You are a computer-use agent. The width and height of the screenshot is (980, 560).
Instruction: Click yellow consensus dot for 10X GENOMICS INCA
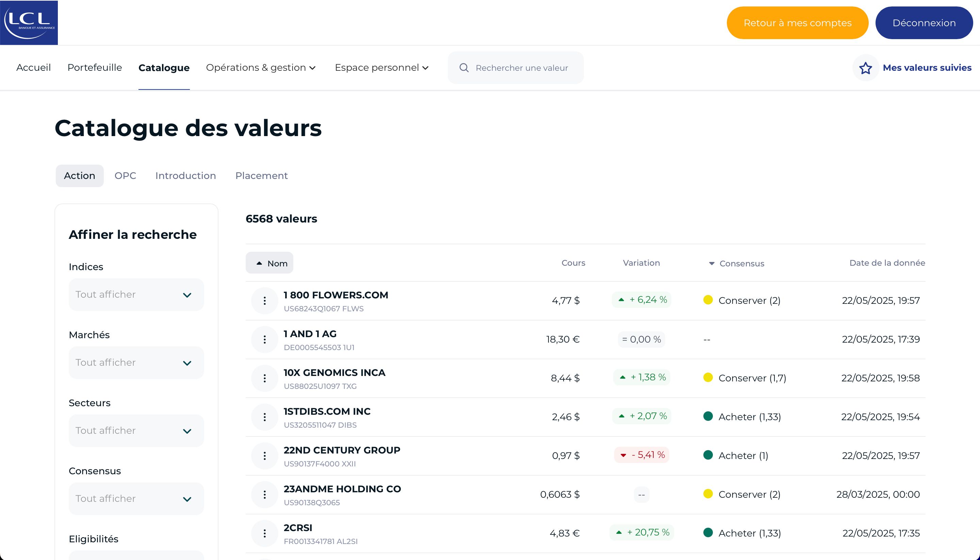click(x=708, y=377)
